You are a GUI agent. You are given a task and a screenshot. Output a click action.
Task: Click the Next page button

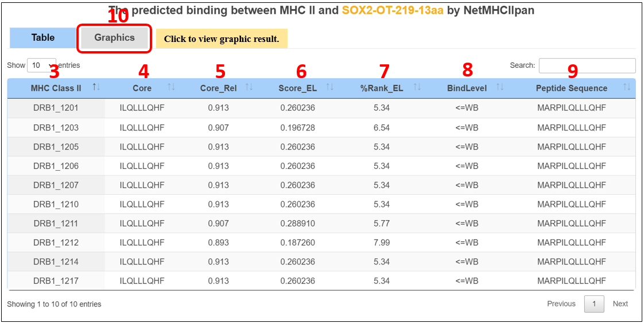point(620,304)
